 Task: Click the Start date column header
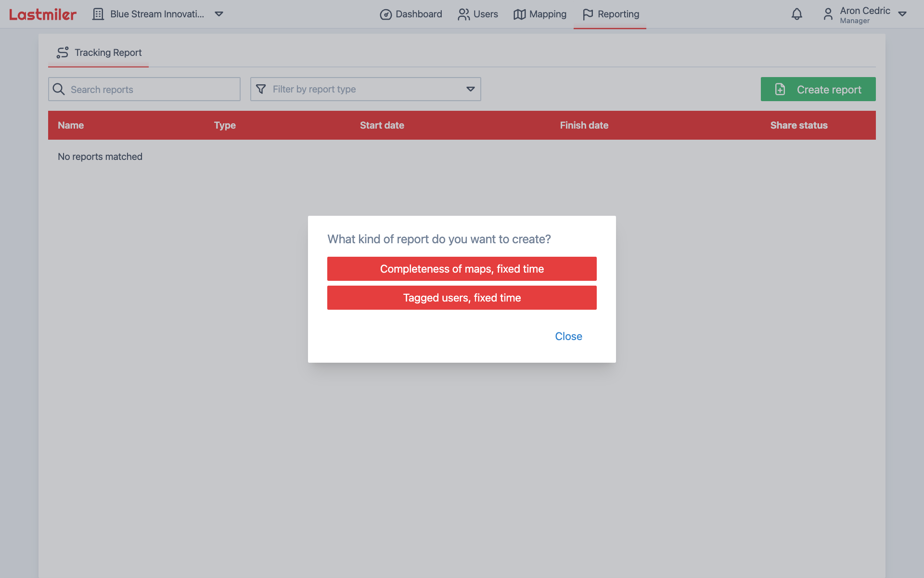382,125
